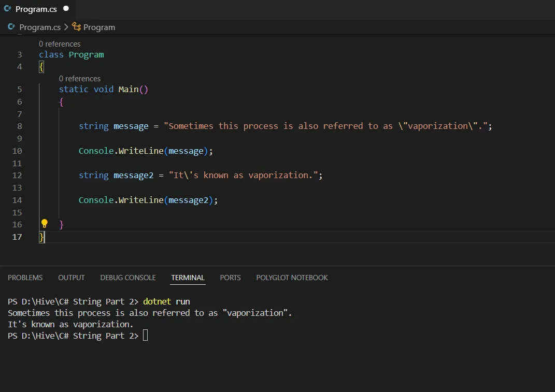Viewport: 555px width, 392px height.
Task: Open Program.cs breadcrumb item
Action: coord(40,27)
